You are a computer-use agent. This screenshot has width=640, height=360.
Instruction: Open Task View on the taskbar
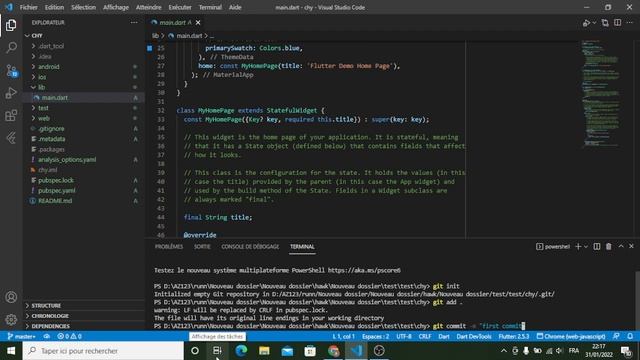[x=217, y=351]
